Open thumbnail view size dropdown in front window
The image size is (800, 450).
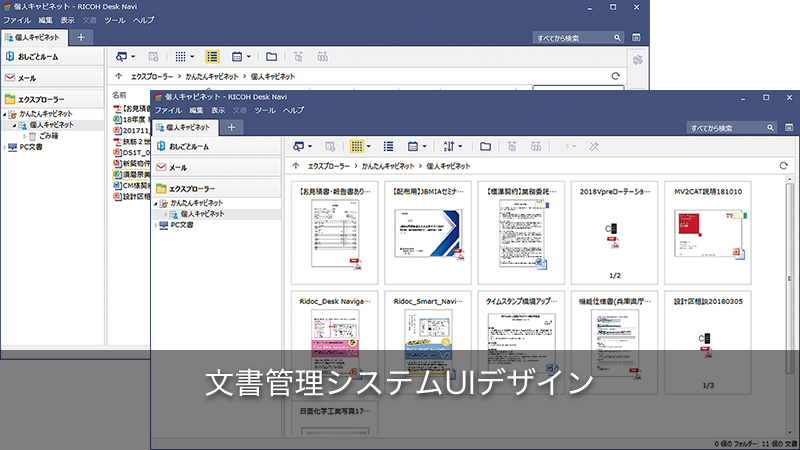[369, 147]
